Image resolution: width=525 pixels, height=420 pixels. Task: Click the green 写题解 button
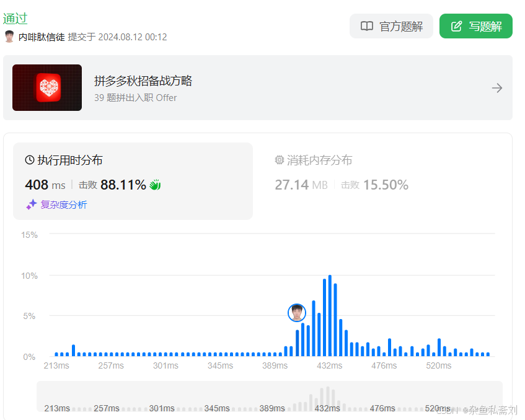point(476,26)
